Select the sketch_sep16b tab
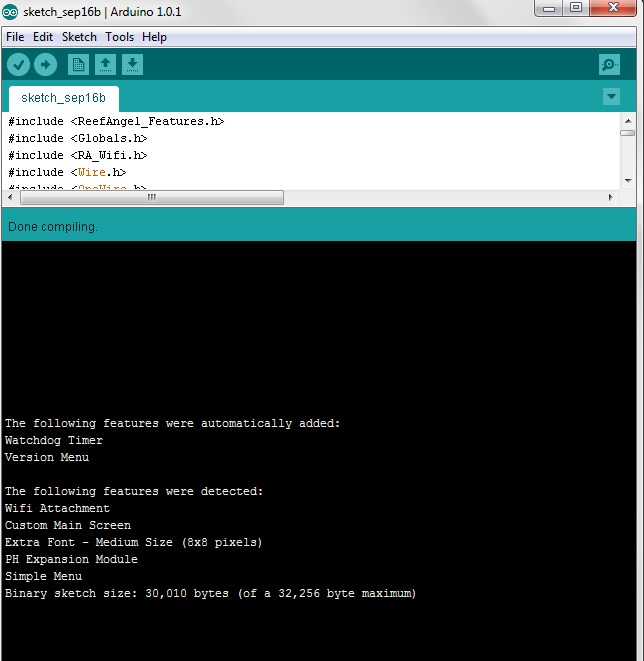Image resolution: width=644 pixels, height=661 pixels. click(63, 98)
